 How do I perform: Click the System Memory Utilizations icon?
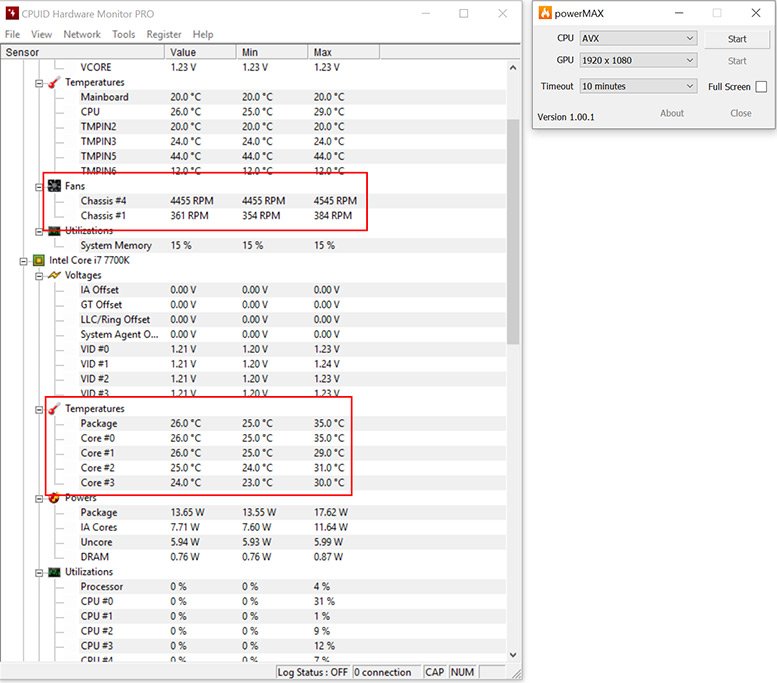tap(54, 230)
